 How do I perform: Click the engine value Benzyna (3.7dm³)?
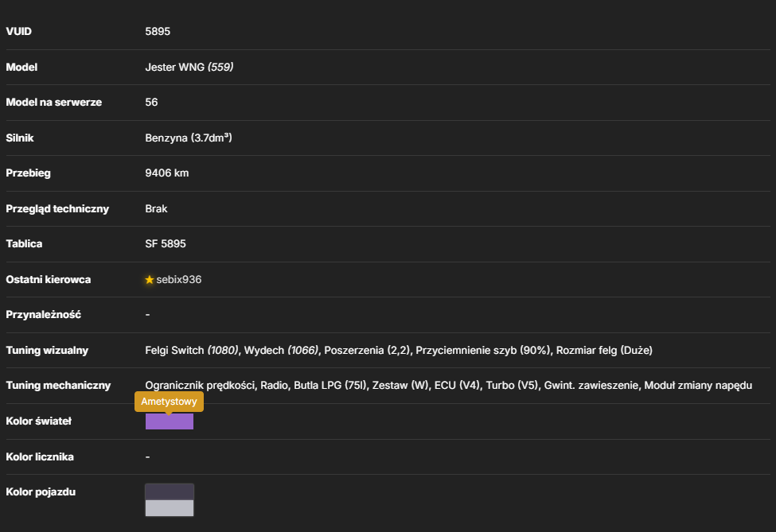point(189,138)
